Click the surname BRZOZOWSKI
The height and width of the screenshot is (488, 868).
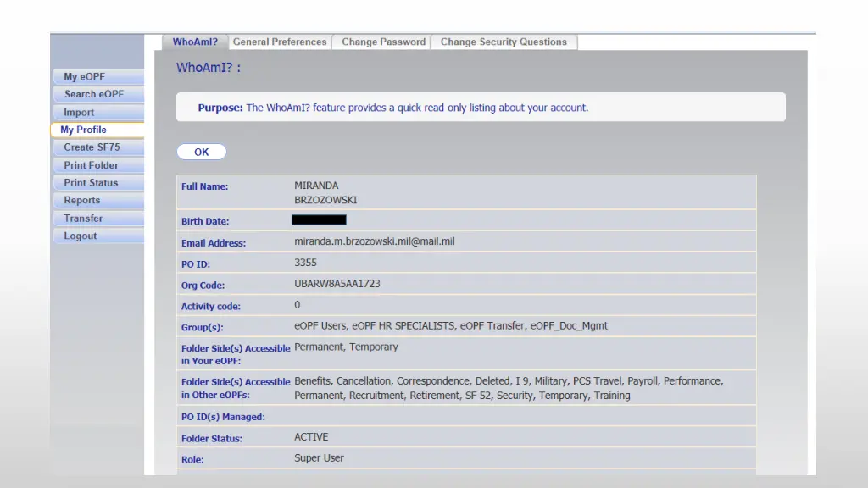tap(325, 200)
